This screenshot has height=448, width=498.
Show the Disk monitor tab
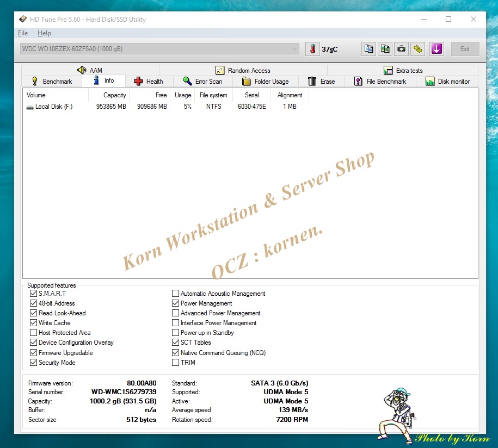[447, 81]
